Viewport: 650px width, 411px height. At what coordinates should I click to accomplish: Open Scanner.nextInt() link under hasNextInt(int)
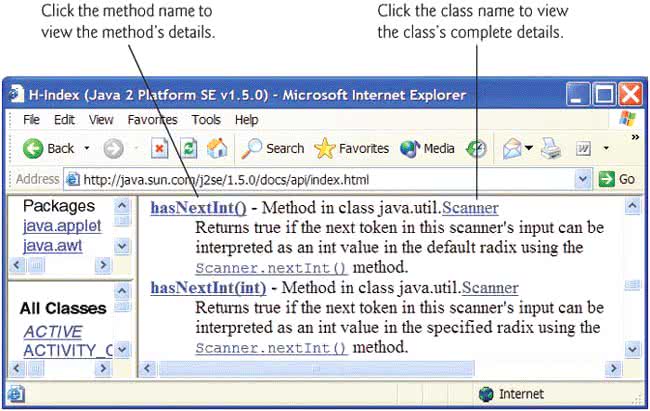pos(271,348)
